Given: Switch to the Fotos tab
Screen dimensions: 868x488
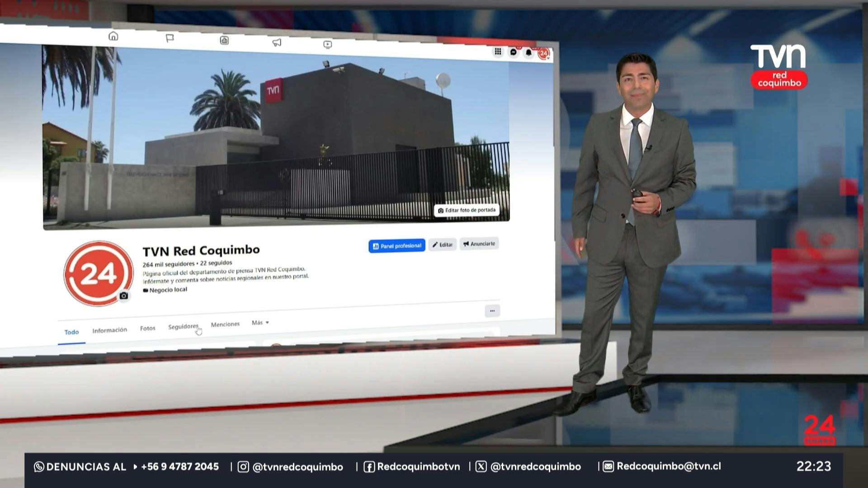Looking at the screenshot, I should click(x=147, y=328).
